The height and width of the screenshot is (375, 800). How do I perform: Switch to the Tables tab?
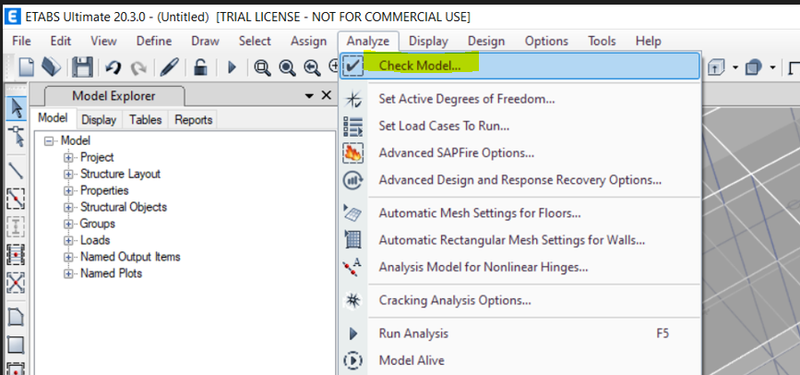point(145,120)
